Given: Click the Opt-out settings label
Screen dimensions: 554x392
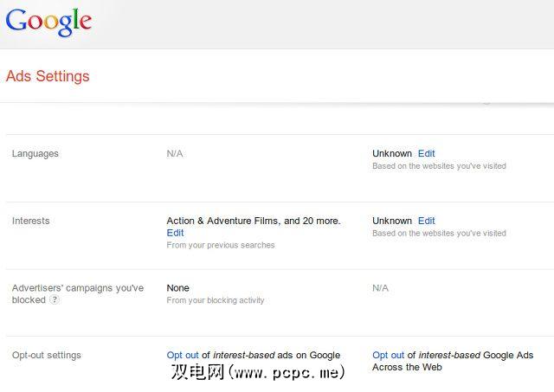Looking at the screenshot, I should pos(47,355).
